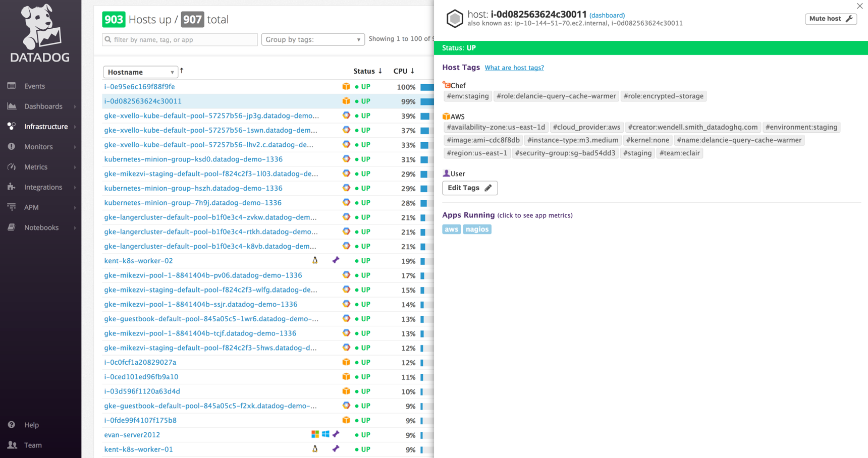
Task: Open the Hostname column dropdown
Action: tap(140, 72)
